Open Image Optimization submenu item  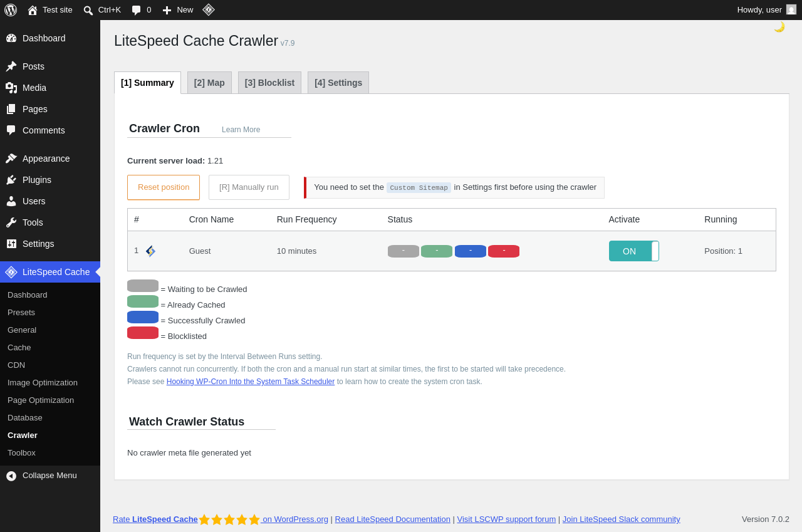pos(43,383)
